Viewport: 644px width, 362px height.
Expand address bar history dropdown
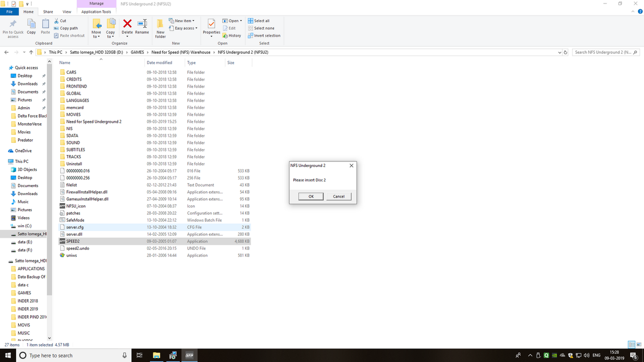559,52
